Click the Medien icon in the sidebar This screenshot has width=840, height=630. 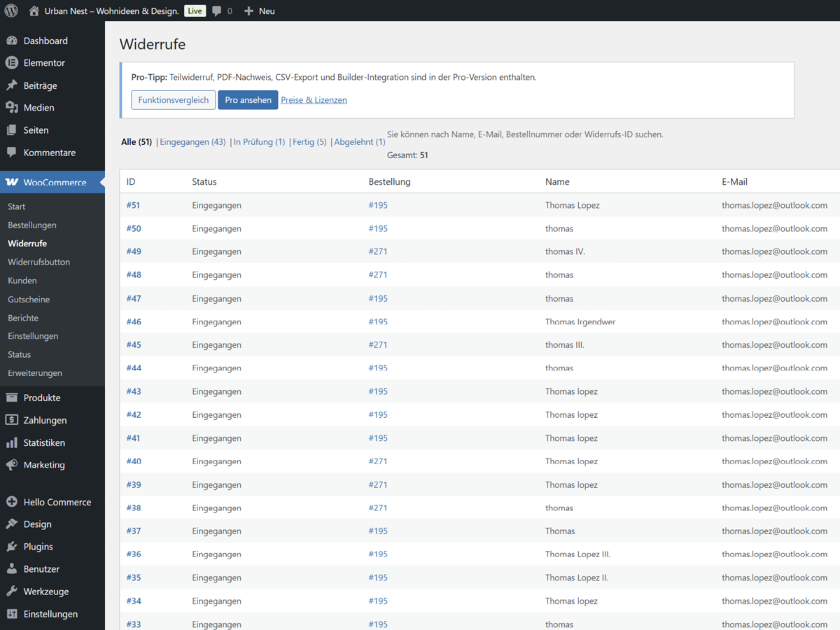click(11, 108)
